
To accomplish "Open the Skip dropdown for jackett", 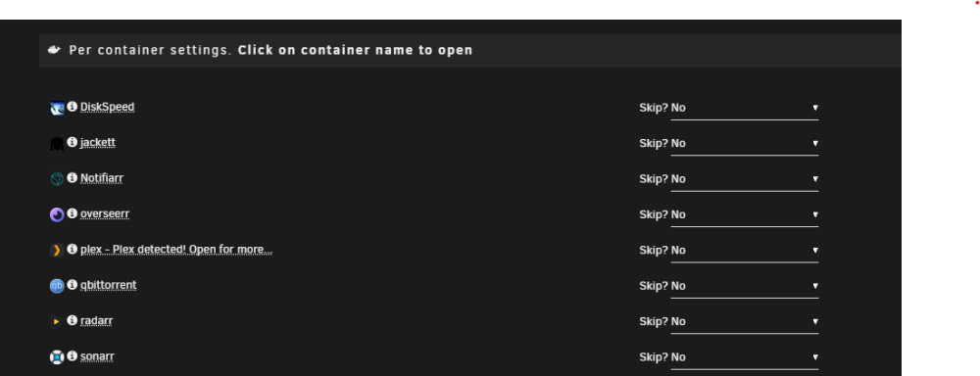I will (x=745, y=144).
